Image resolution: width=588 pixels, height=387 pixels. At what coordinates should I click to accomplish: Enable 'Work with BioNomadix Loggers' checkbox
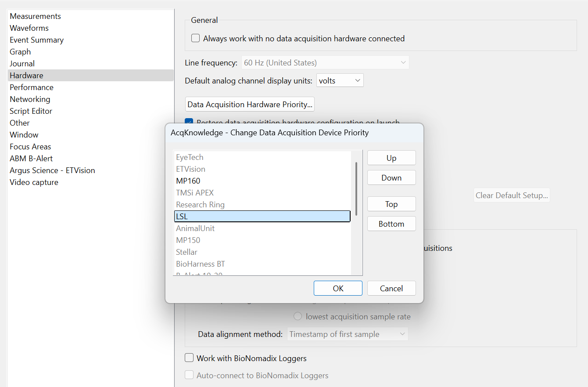click(189, 358)
